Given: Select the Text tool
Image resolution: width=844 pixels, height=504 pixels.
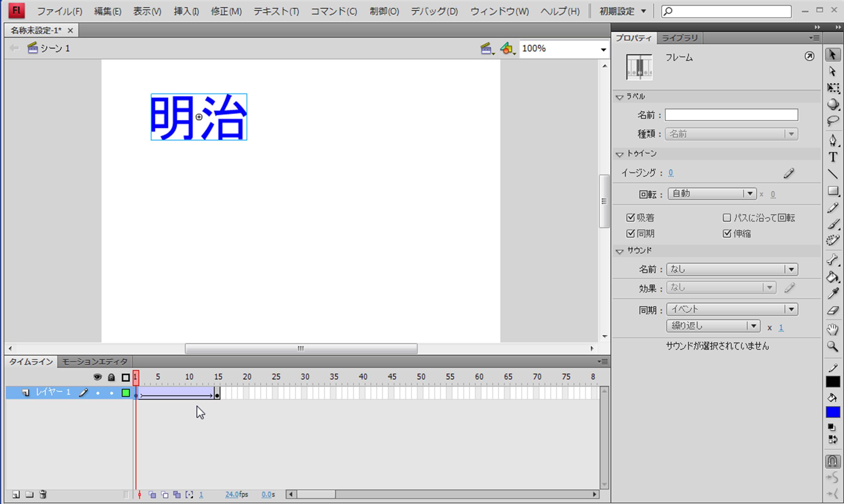Looking at the screenshot, I should (832, 157).
